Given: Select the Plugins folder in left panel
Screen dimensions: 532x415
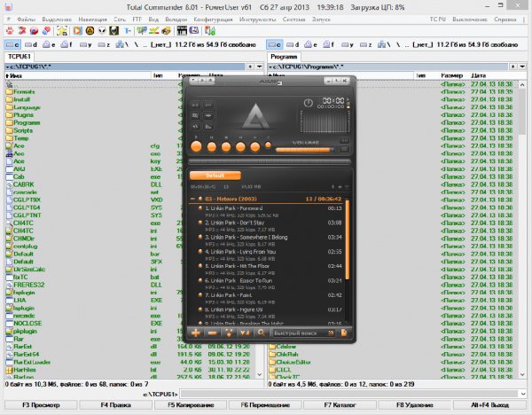Looking at the screenshot, I should [24, 115].
